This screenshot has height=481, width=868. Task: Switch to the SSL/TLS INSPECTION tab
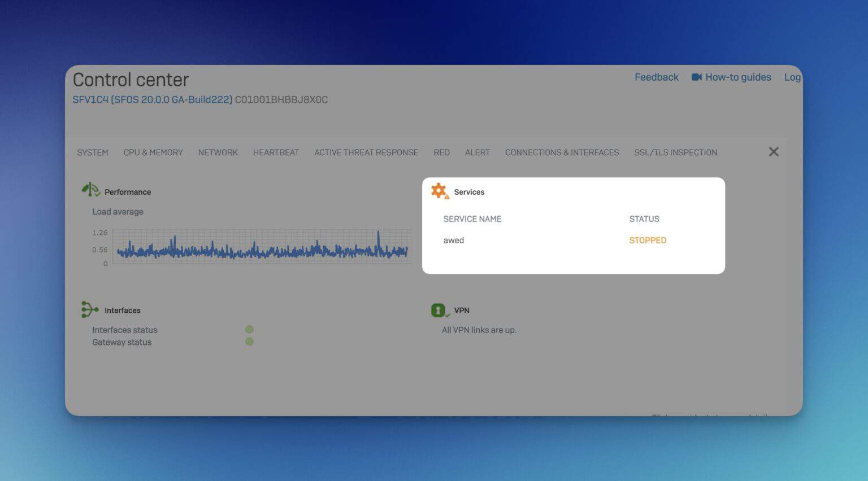click(676, 152)
